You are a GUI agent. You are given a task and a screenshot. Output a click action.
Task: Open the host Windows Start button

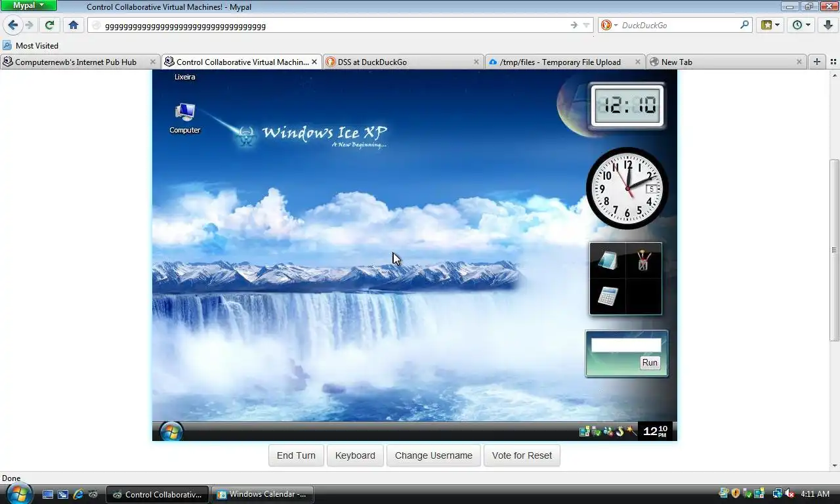click(x=18, y=494)
